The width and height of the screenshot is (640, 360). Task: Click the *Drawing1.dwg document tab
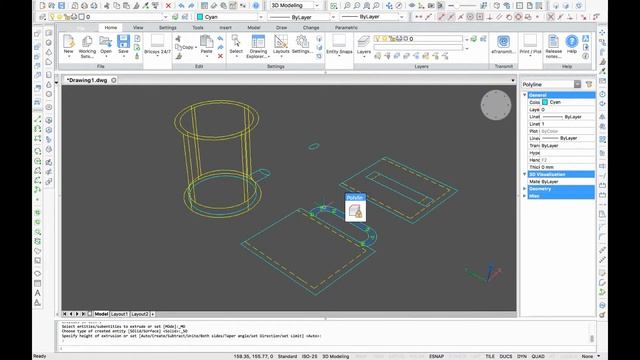(x=87, y=80)
